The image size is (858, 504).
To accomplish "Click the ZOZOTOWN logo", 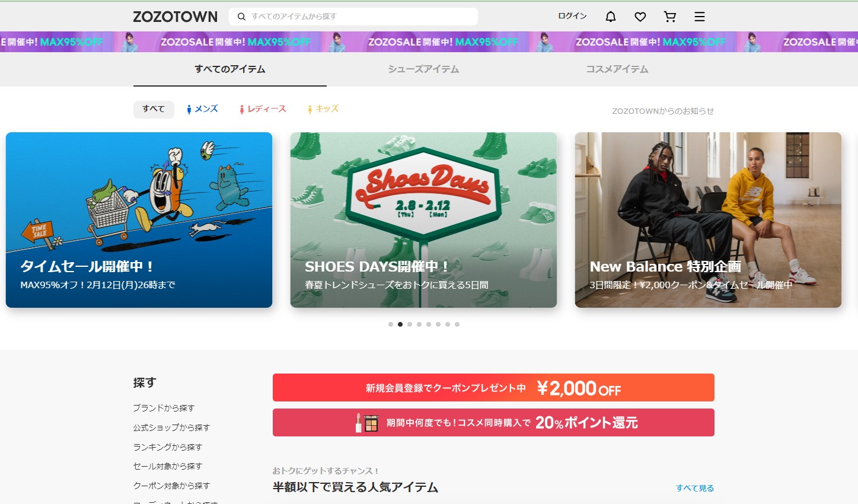I will [x=175, y=17].
